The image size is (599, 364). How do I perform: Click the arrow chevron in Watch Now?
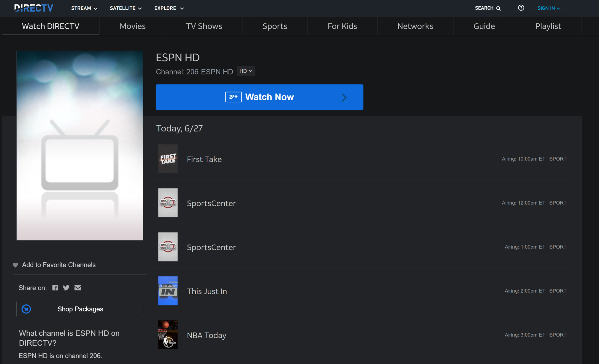[x=344, y=98]
